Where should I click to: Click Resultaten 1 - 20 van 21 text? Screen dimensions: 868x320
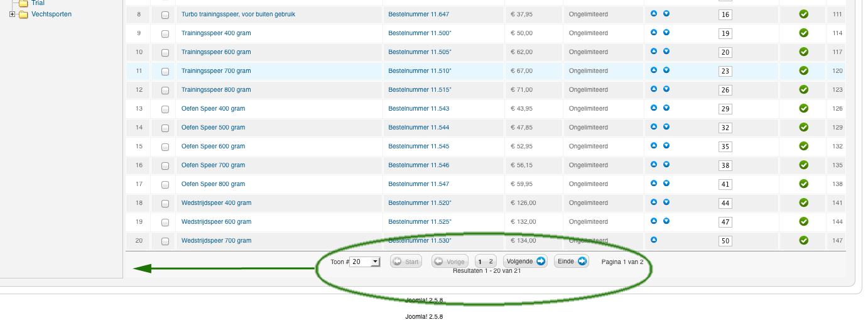click(487, 271)
